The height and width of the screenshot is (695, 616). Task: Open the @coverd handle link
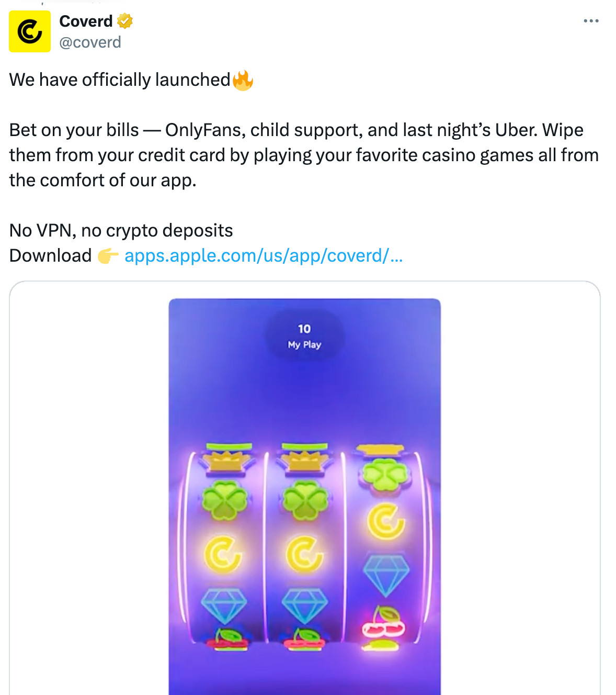[x=90, y=42]
